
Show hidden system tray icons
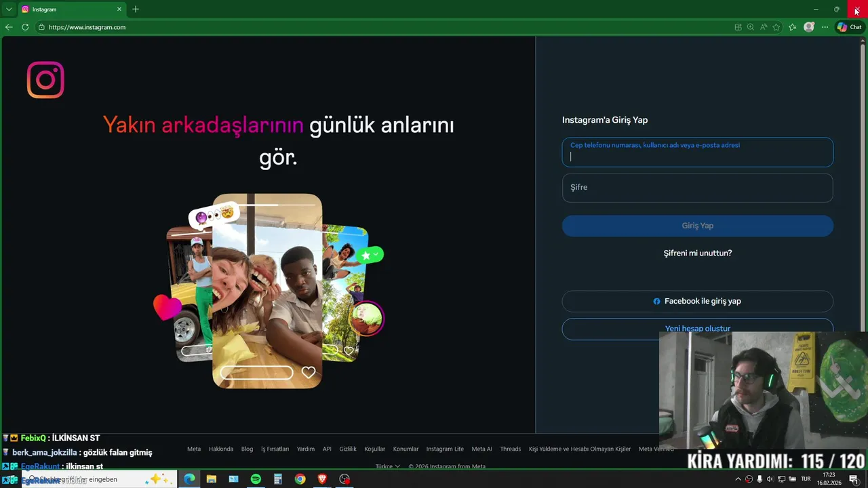click(x=738, y=479)
